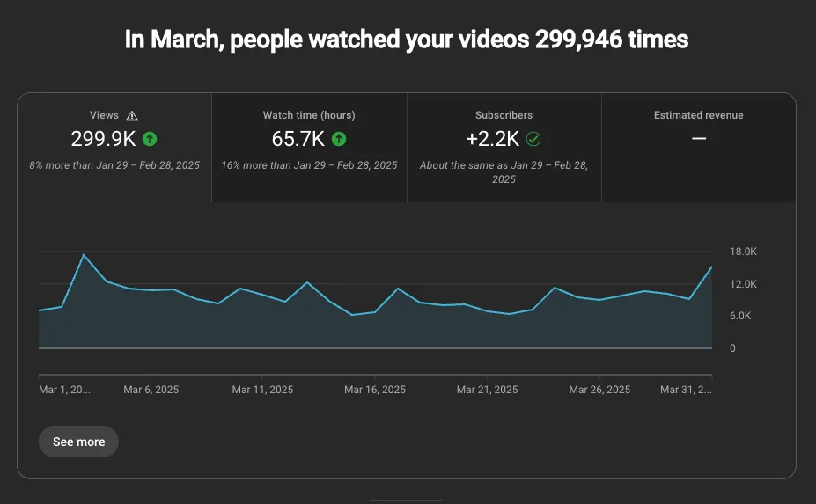Click the green up arrow next to 65.7K
The width and height of the screenshot is (816, 504).
pyautogui.click(x=339, y=139)
